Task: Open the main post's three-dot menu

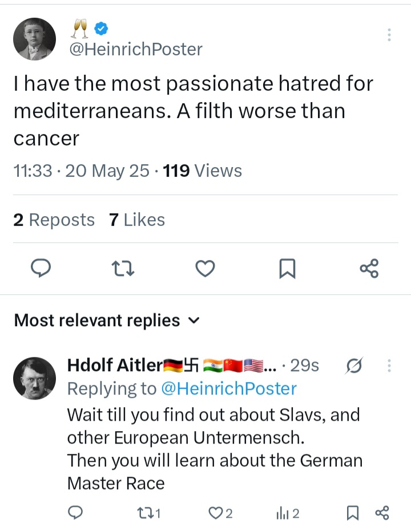Action: pos(389,35)
